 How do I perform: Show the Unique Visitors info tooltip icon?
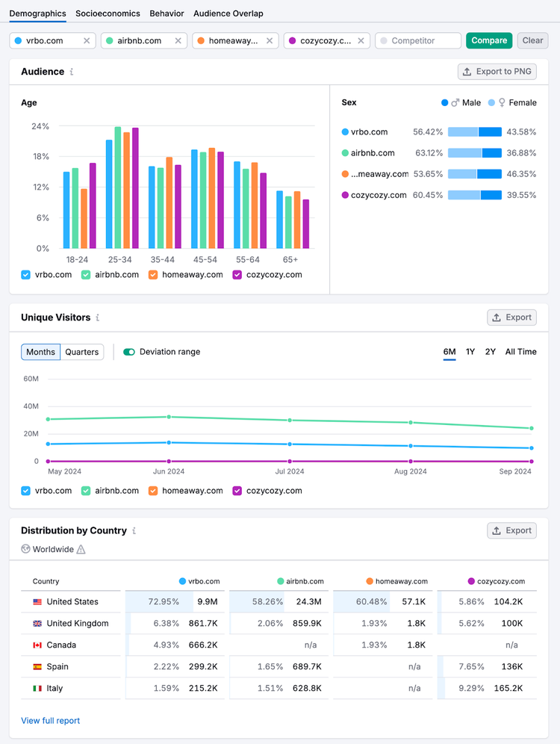pos(98,317)
